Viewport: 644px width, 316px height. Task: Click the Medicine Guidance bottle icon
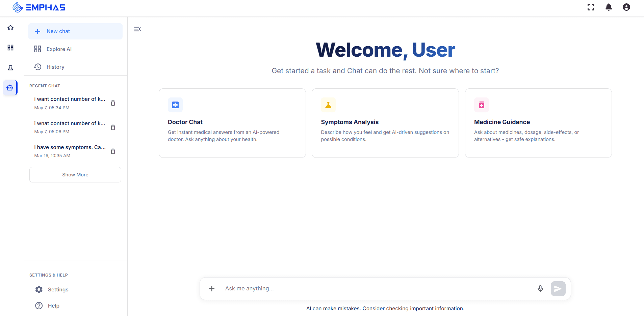click(482, 105)
